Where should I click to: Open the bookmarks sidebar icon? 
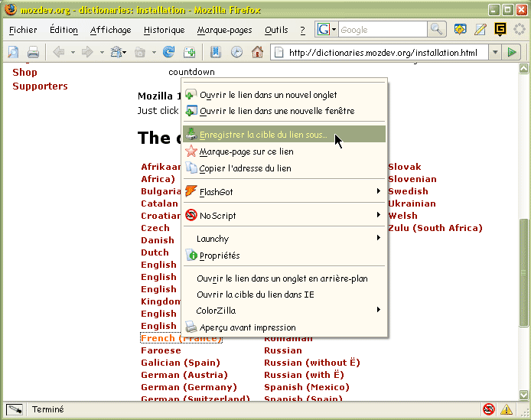215,52
